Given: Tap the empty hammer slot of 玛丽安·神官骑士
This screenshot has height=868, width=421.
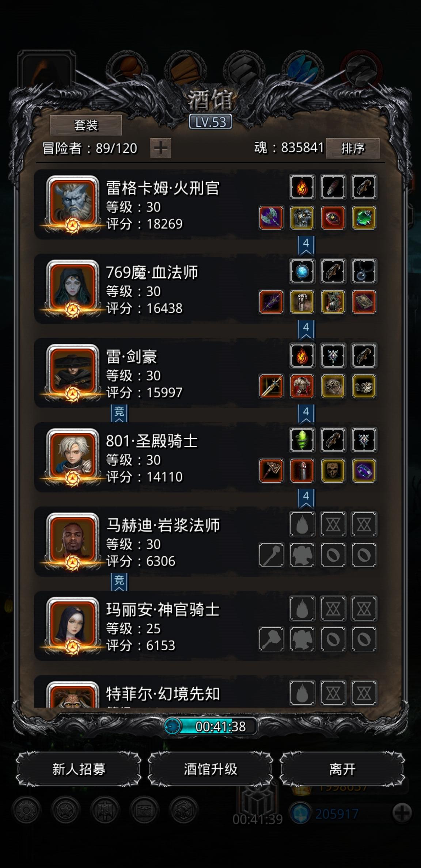Looking at the screenshot, I should tap(271, 639).
